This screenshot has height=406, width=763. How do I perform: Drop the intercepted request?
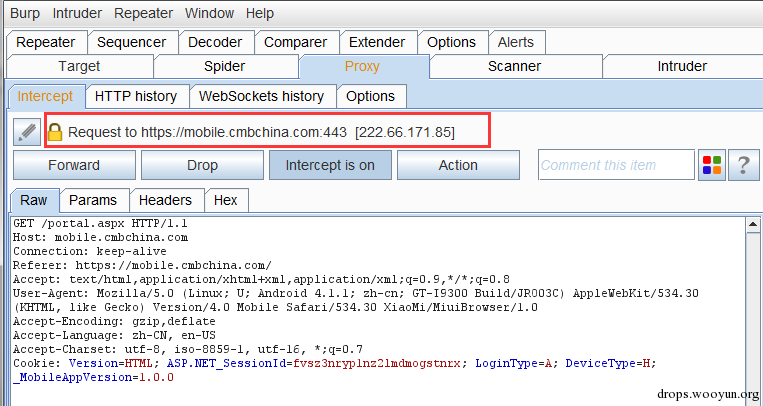pyautogui.click(x=202, y=165)
